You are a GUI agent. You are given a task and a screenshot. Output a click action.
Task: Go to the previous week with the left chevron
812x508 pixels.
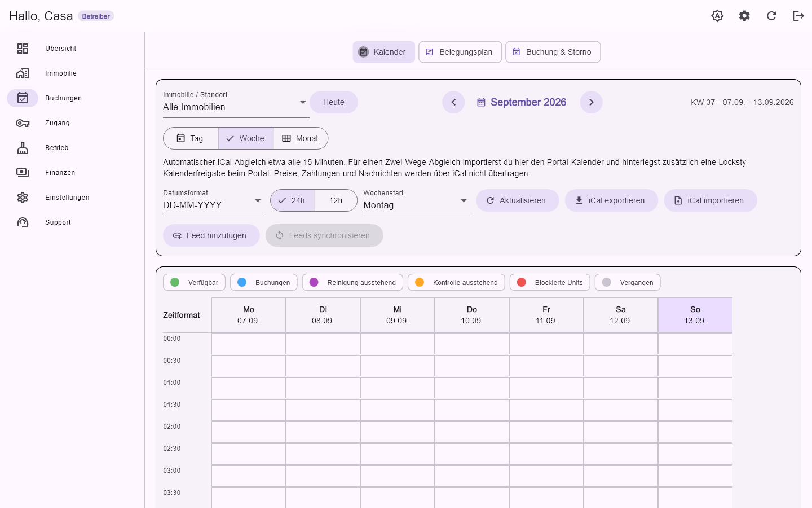click(453, 102)
